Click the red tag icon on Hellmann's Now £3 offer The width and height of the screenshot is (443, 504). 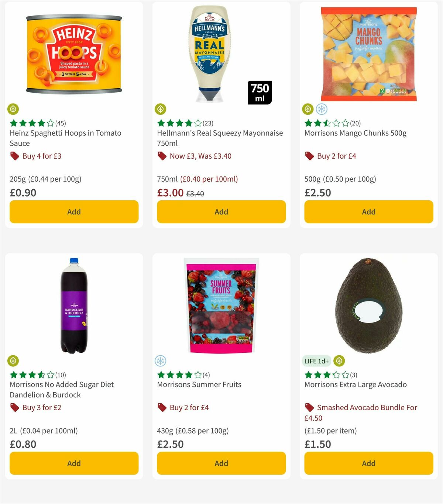(x=162, y=156)
